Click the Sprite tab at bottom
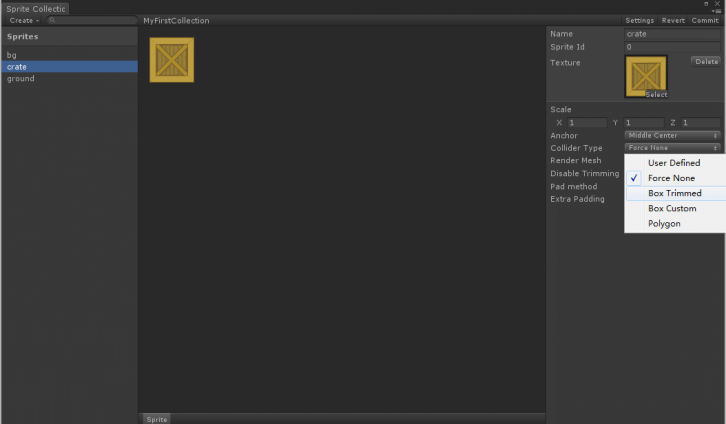This screenshot has width=726, height=424. pos(156,419)
